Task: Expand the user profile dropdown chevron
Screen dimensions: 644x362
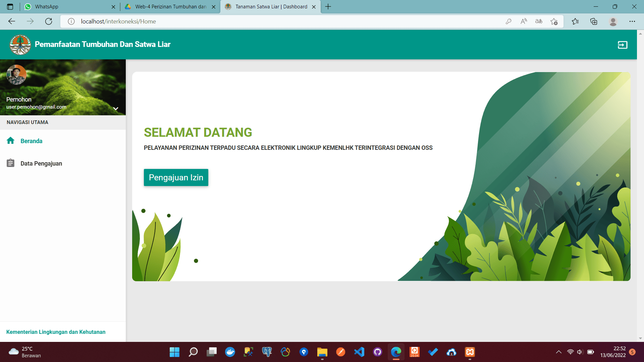Action: tap(116, 109)
